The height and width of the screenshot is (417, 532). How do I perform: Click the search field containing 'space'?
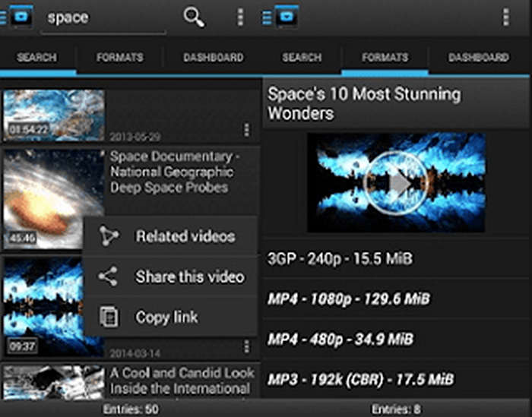103,19
